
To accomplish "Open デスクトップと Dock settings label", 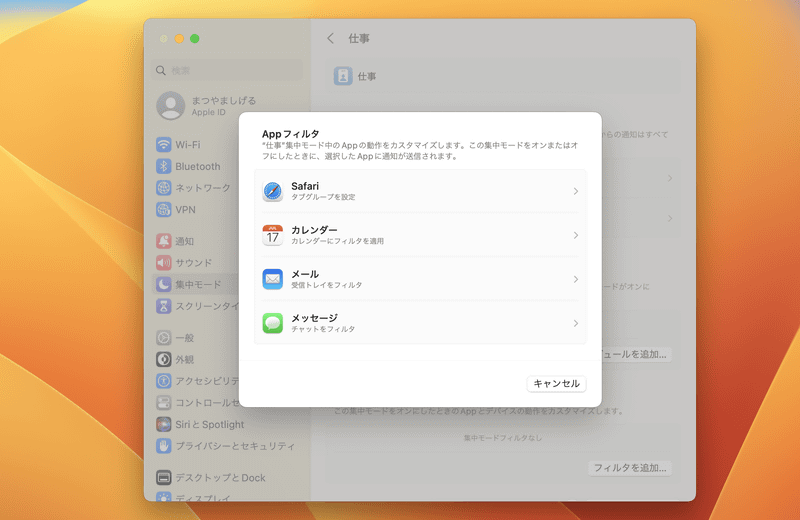I will tap(220, 478).
